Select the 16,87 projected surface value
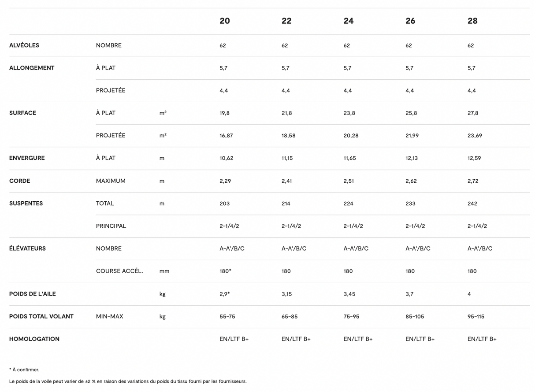Screen dimensions: 535x392 point(227,136)
